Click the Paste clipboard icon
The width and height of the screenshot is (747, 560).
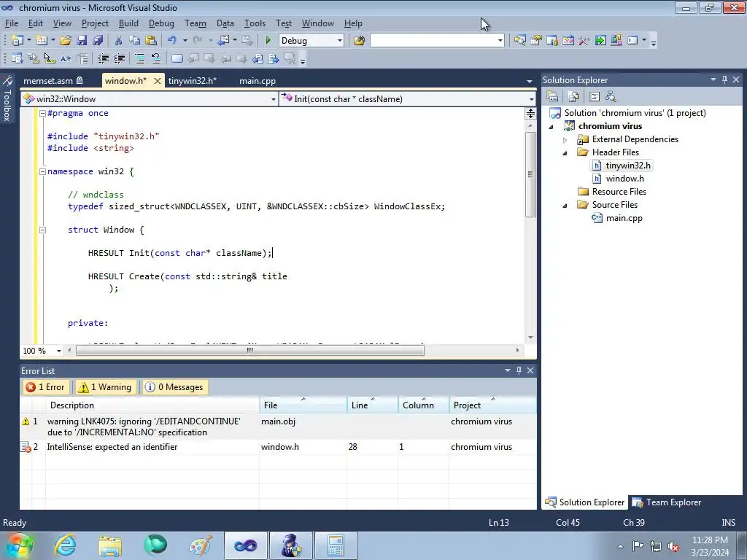click(x=151, y=41)
